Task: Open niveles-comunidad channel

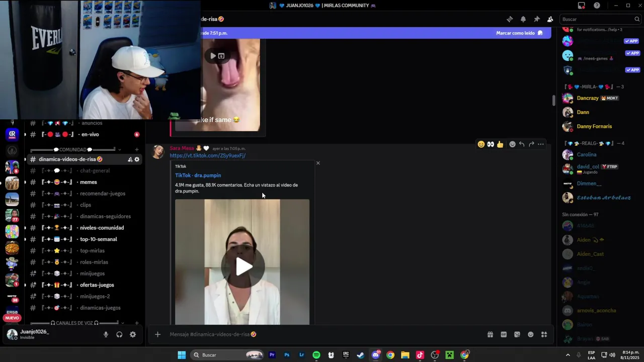Action: 85,228
